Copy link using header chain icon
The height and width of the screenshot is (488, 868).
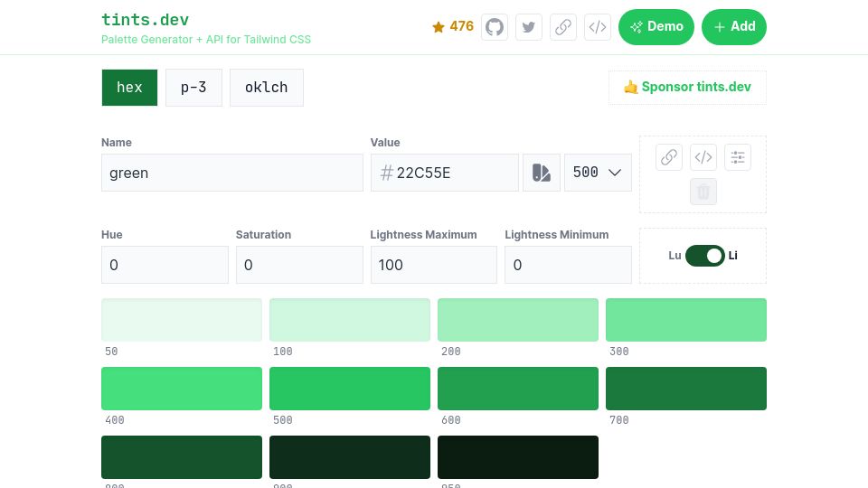(563, 27)
